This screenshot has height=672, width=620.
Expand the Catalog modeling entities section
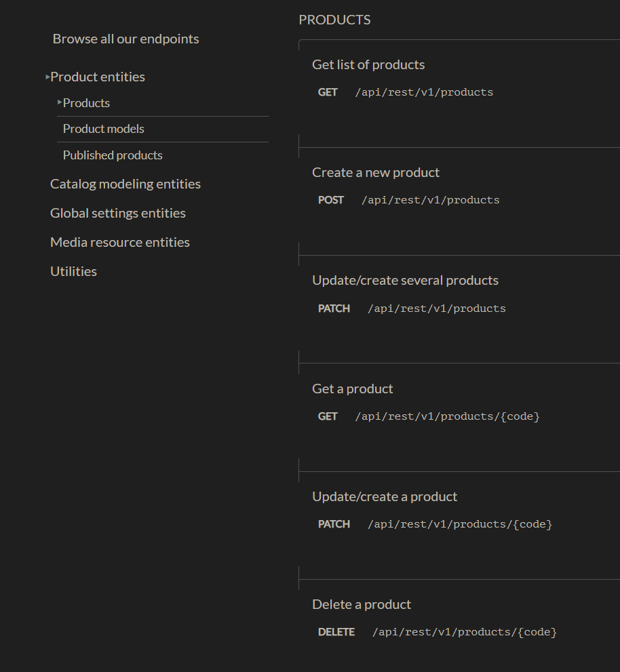coord(125,184)
